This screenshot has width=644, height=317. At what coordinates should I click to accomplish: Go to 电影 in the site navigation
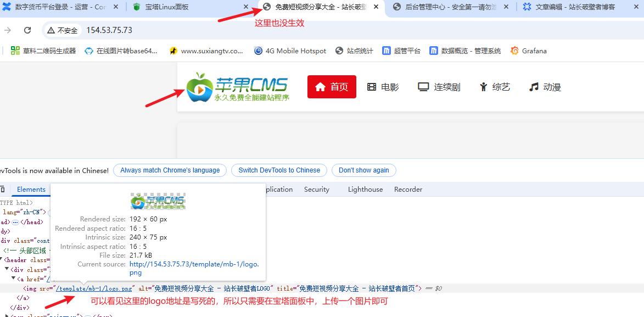pyautogui.click(x=383, y=87)
